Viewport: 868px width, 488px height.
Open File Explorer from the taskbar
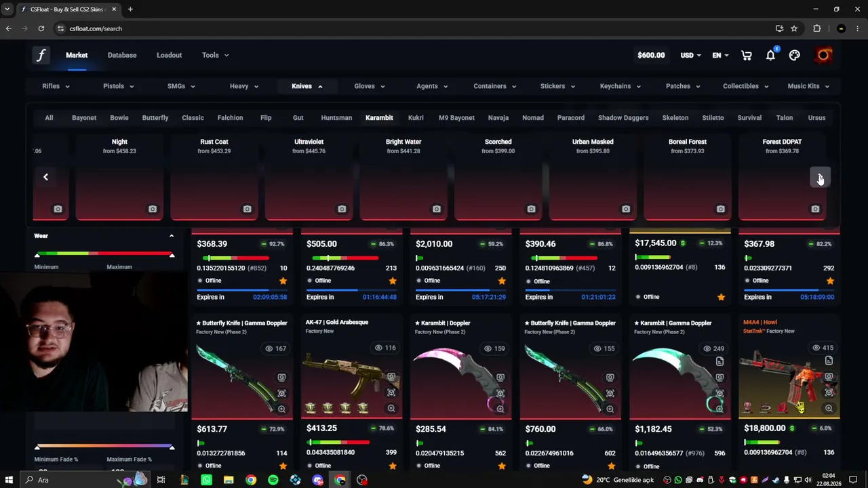229,480
